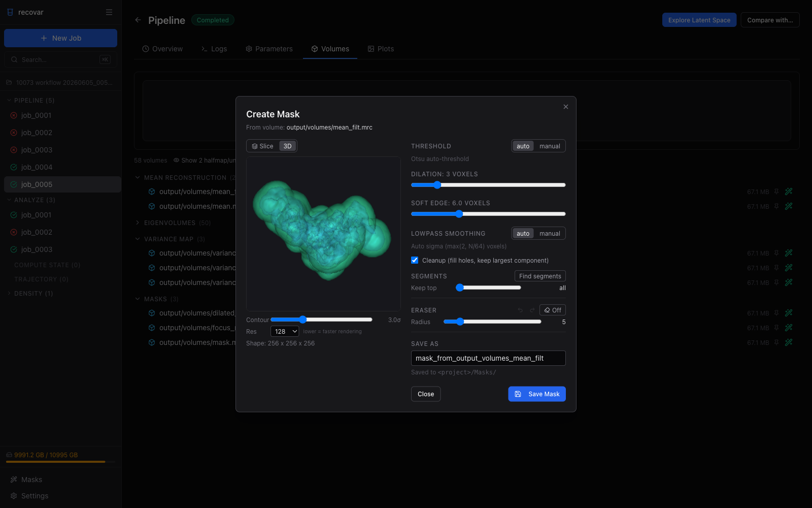Set Threshold mode to manual

coord(550,146)
